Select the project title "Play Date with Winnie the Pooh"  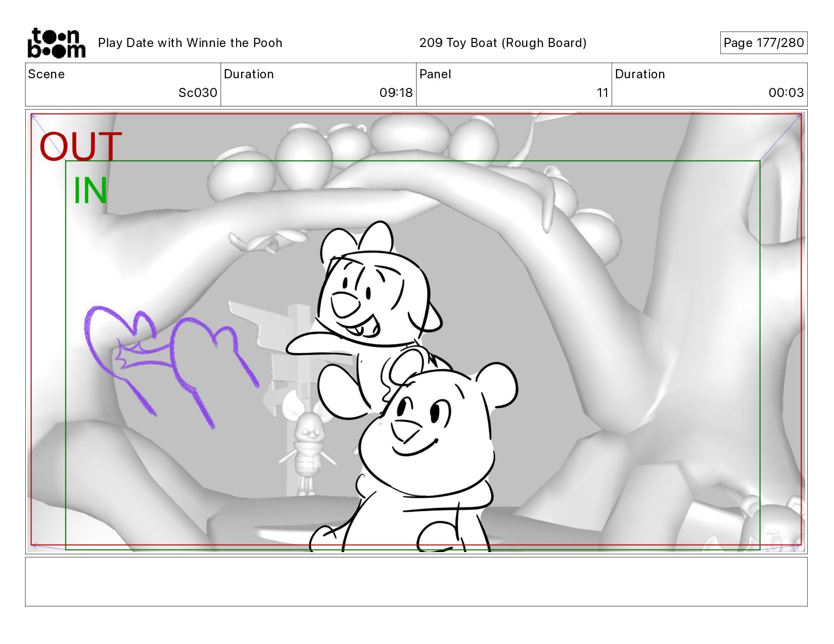click(x=190, y=43)
